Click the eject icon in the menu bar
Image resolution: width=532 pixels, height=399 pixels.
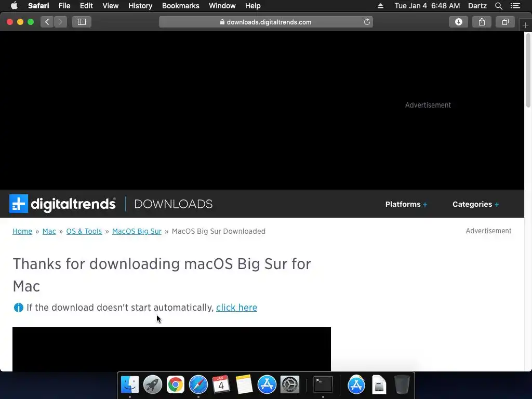click(x=380, y=6)
